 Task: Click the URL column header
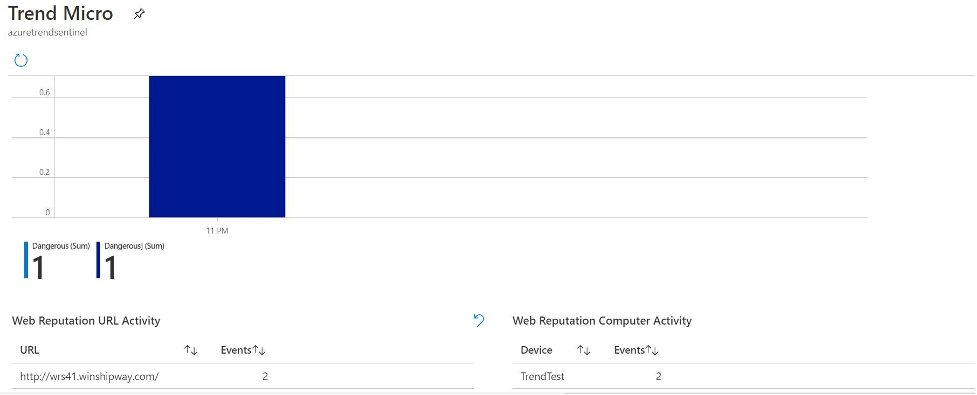[x=29, y=350]
